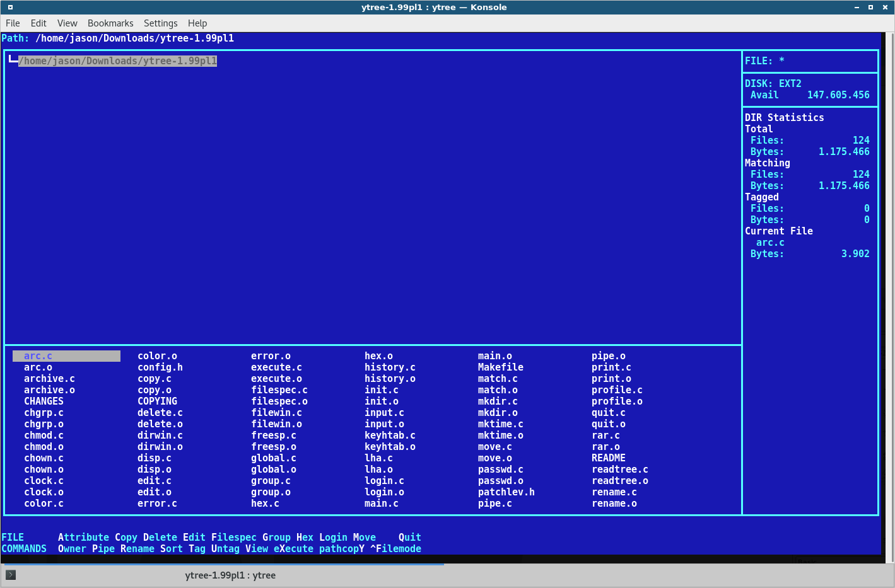Screen dimensions: 895x588
Task: Select the file disp.c
Action: tap(155, 458)
